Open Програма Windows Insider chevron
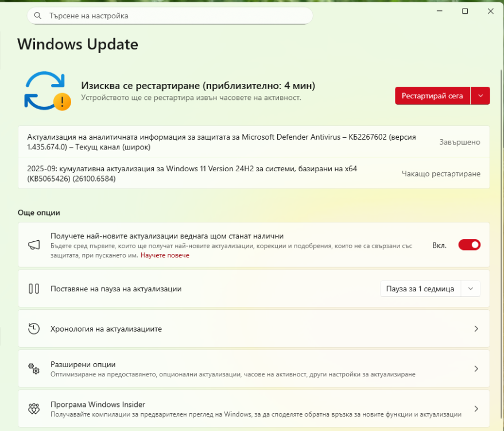 tap(476, 409)
